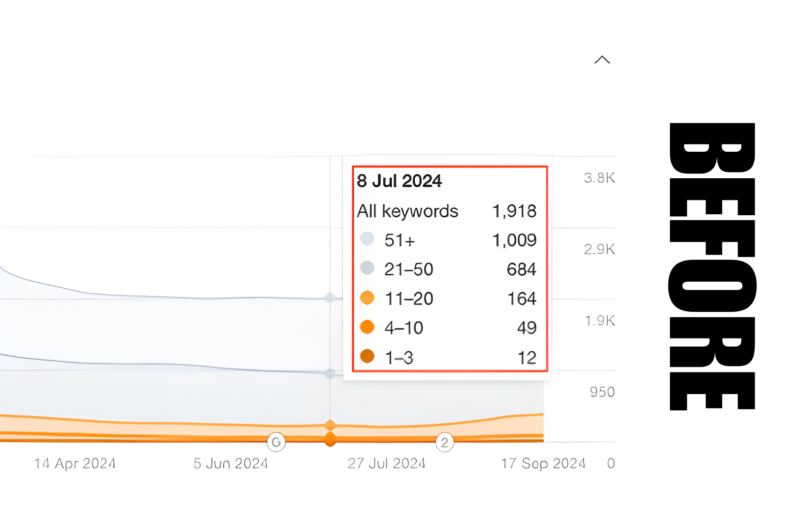Image resolution: width=798 pixels, height=532 pixels.
Task: Click the 1,918 all keywords value
Action: (514, 211)
